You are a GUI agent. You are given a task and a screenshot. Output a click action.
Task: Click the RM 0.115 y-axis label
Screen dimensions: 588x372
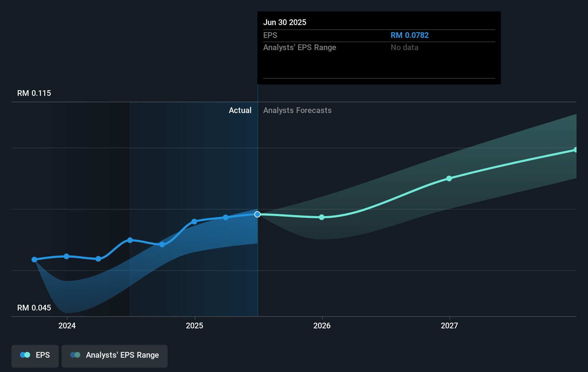coord(34,93)
